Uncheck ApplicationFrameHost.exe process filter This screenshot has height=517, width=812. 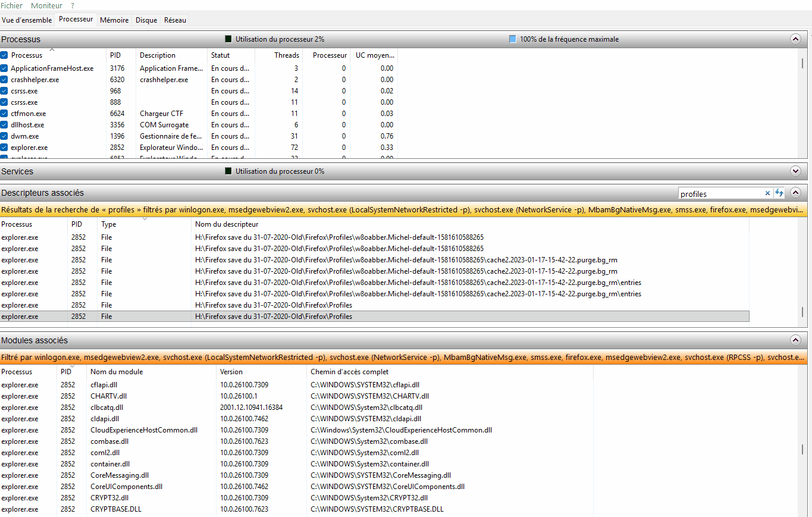click(4, 68)
